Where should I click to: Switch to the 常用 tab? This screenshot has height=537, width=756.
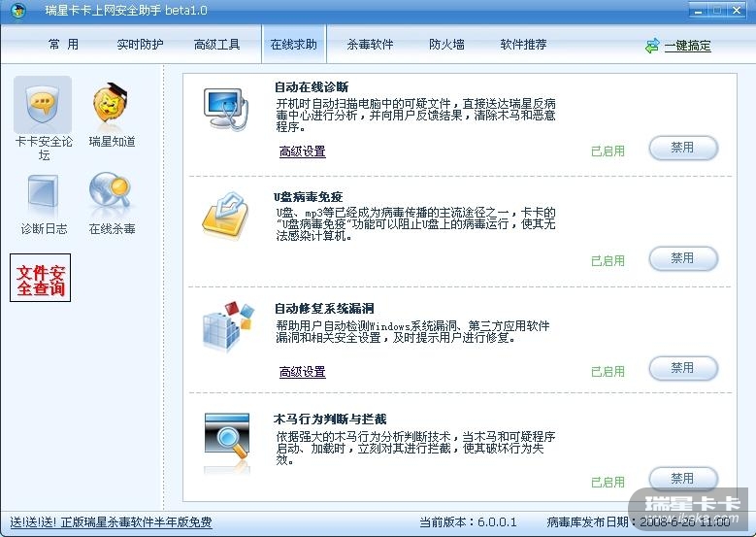pos(63,45)
